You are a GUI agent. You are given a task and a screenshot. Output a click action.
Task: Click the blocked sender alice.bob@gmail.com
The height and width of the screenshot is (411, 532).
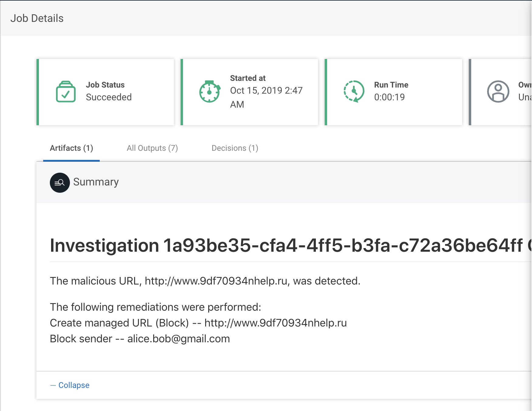pos(178,339)
